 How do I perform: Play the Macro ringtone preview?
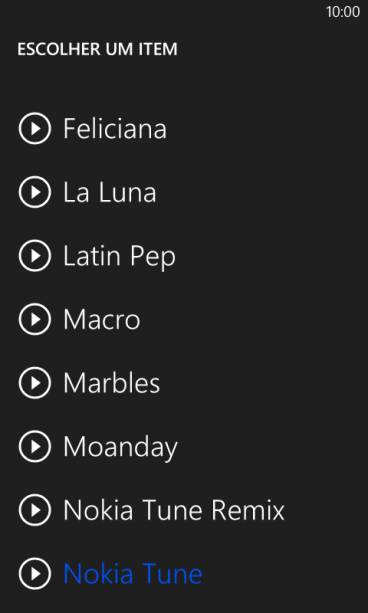[35, 319]
